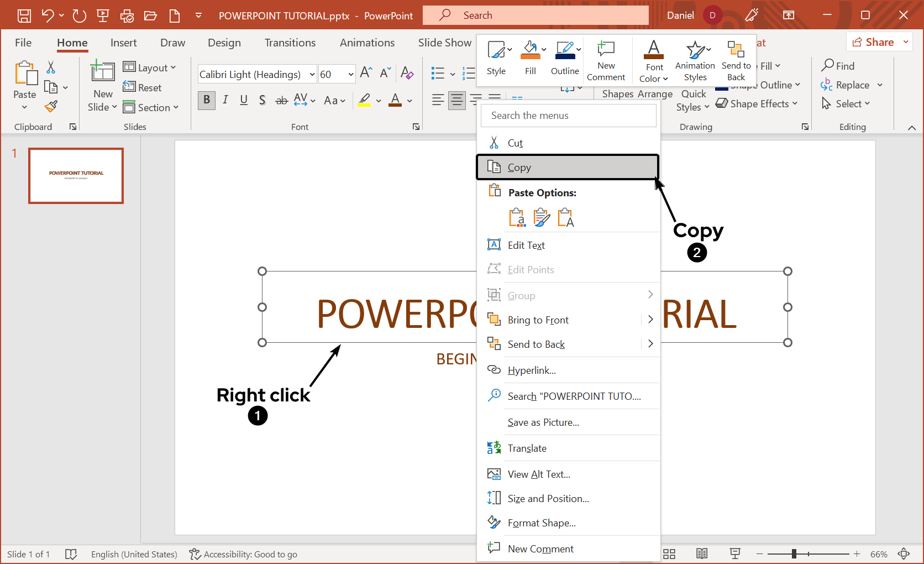Open Animation Styles in mini toolbar
924x564 pixels.
coord(695,60)
